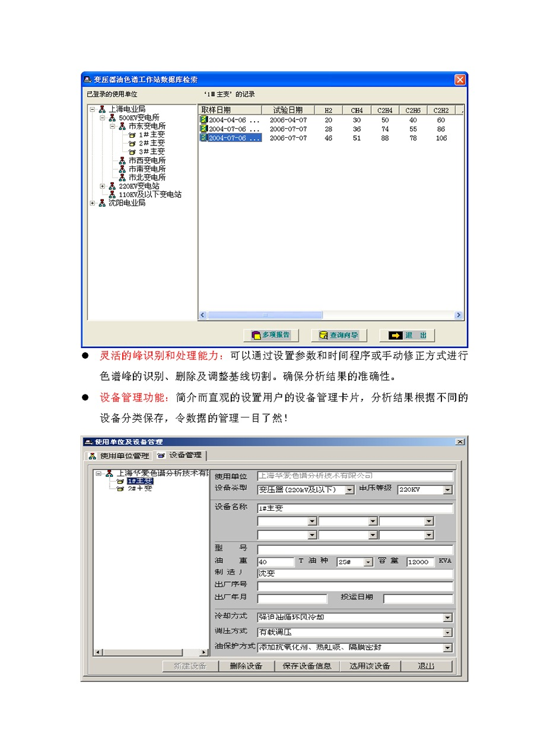Click the 1#主变 transformer icon in upper tree

tap(132, 135)
